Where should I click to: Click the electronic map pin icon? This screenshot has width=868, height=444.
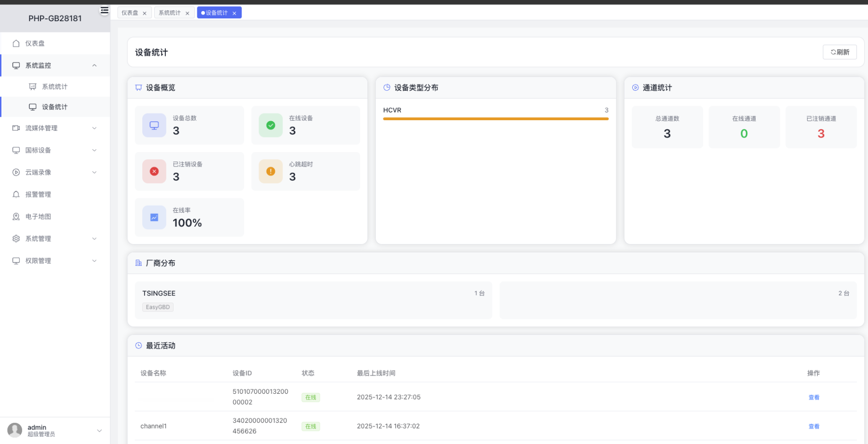[x=16, y=217]
